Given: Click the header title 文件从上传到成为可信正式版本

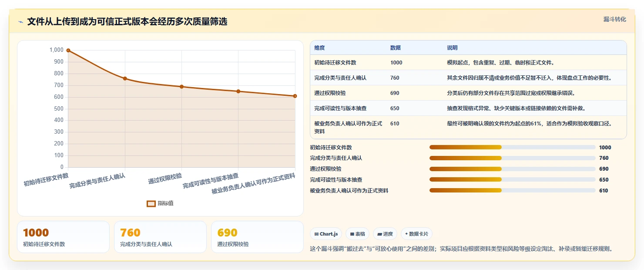Looking at the screenshot, I should pyautogui.click(x=127, y=22).
